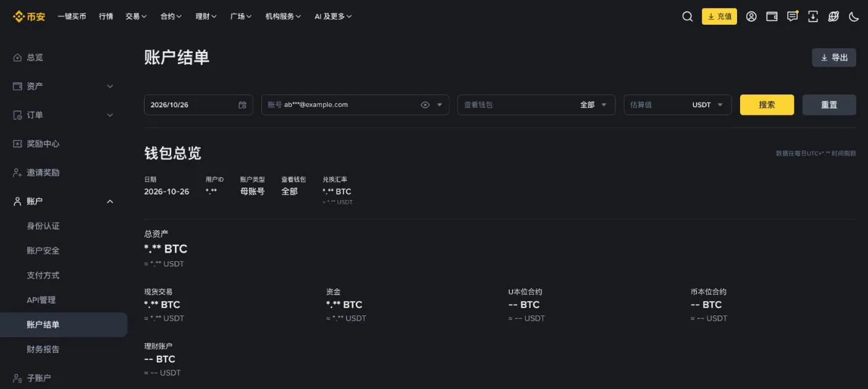
Task: Click the 资金 balance label
Action: [333, 292]
